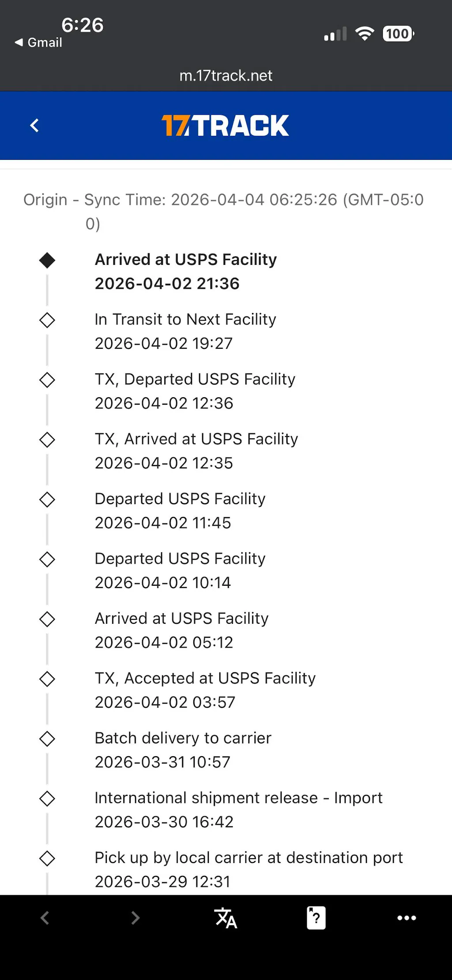Screen dimensions: 452x980
Task: Go forward using bottom browser arrow
Action: (x=135, y=918)
